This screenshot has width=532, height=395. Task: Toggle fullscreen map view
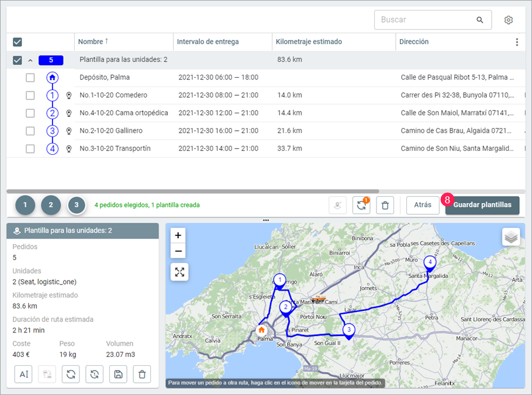click(179, 272)
